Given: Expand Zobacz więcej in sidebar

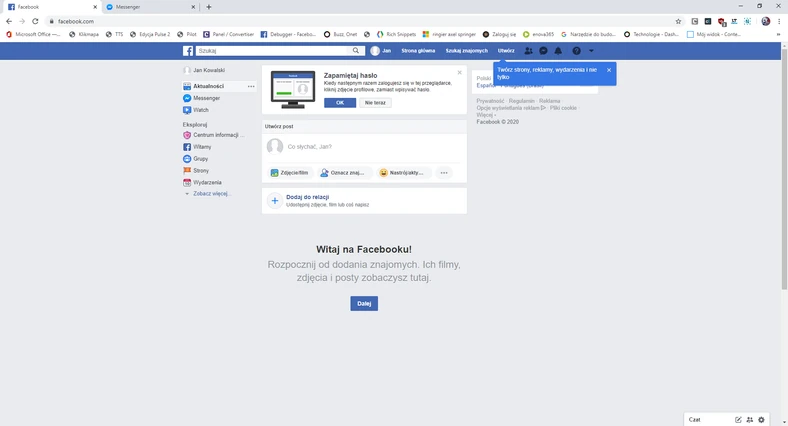Looking at the screenshot, I should (x=212, y=193).
